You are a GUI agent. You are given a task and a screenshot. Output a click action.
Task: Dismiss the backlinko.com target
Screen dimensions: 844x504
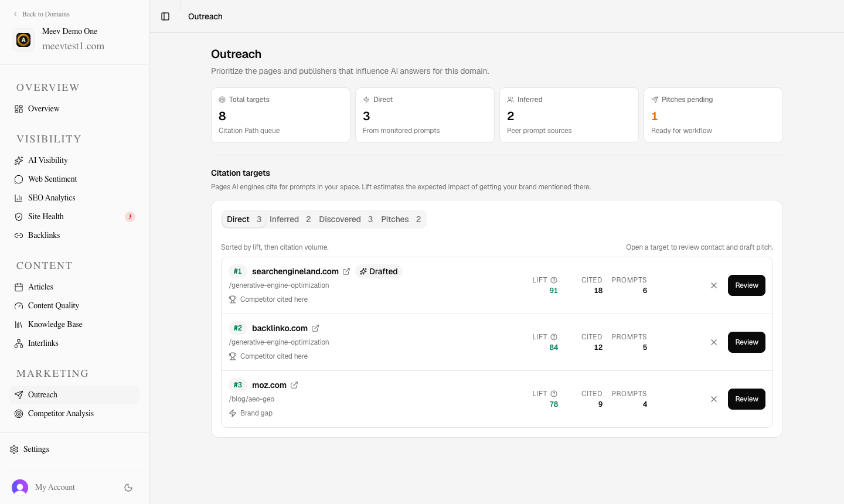(714, 342)
